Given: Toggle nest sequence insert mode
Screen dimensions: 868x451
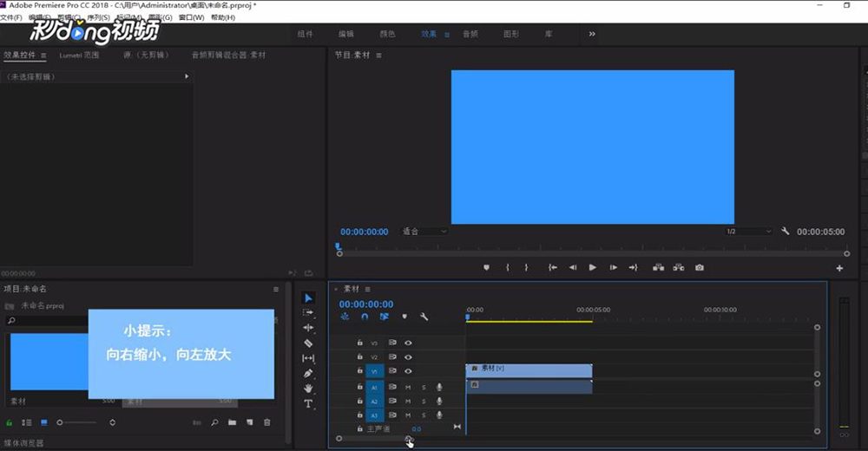Looking at the screenshot, I should [x=345, y=317].
